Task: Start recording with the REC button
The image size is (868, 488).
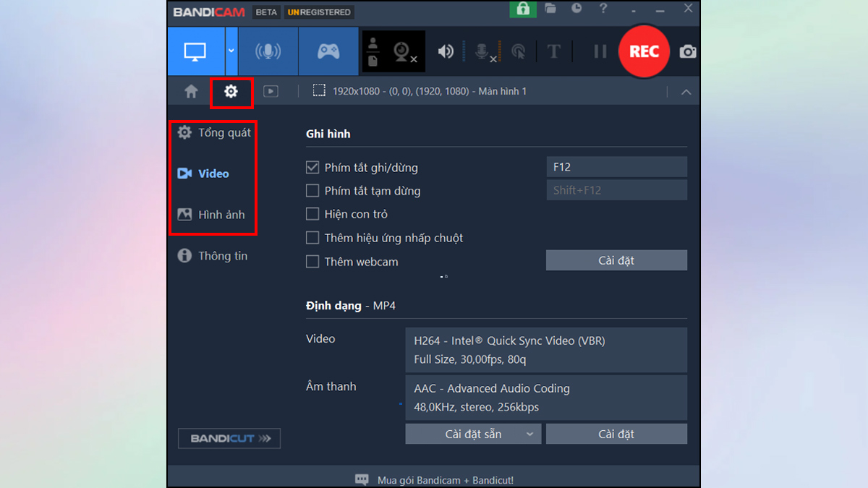Action: (644, 51)
